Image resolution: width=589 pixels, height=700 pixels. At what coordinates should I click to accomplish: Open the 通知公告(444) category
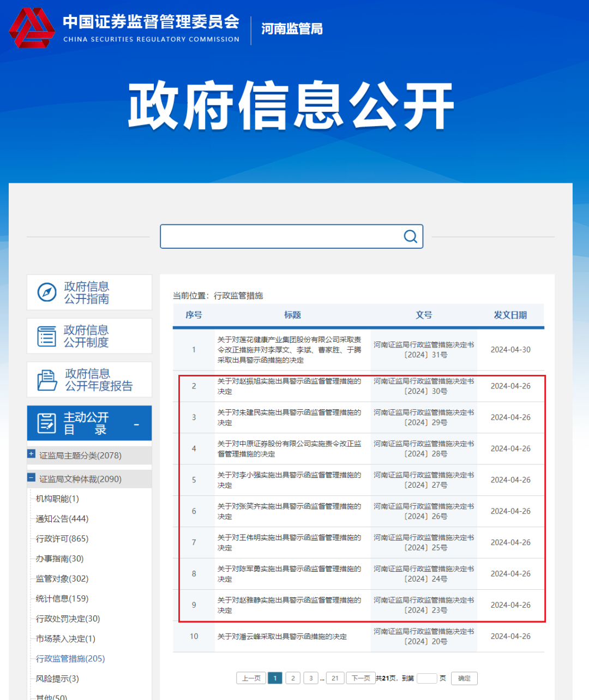coord(62,519)
